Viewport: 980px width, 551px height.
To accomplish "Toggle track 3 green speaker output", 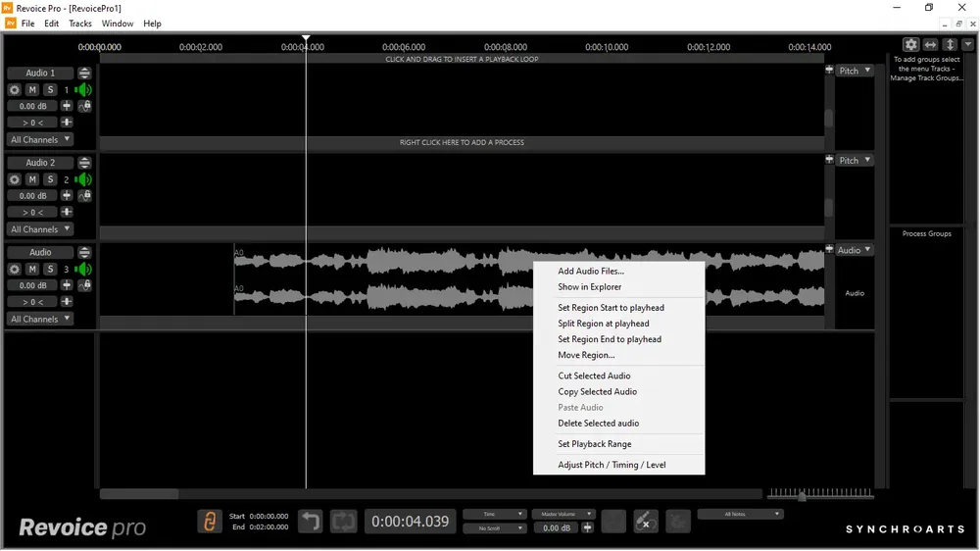I will click(x=83, y=269).
